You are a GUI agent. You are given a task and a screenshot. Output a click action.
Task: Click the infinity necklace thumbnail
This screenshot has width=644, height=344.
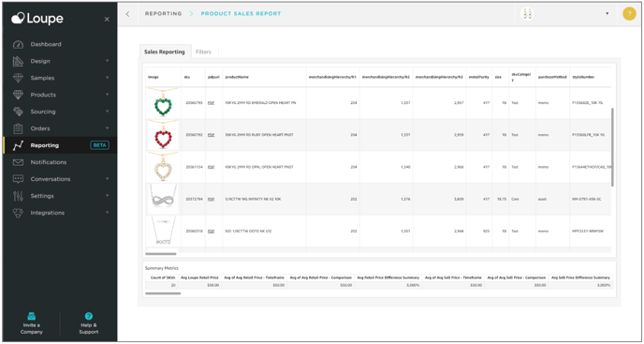(x=163, y=199)
